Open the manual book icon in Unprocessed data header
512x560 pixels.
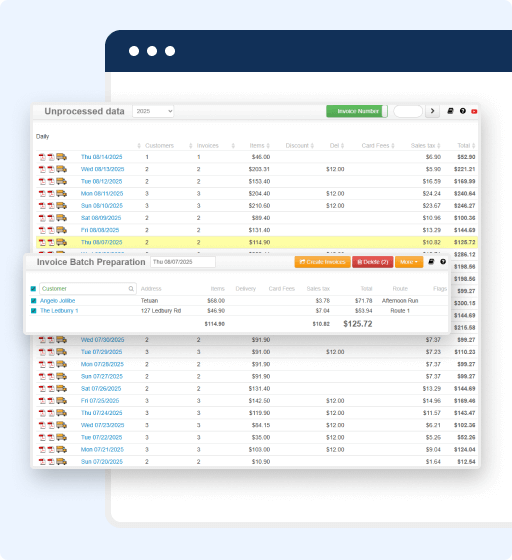450,111
